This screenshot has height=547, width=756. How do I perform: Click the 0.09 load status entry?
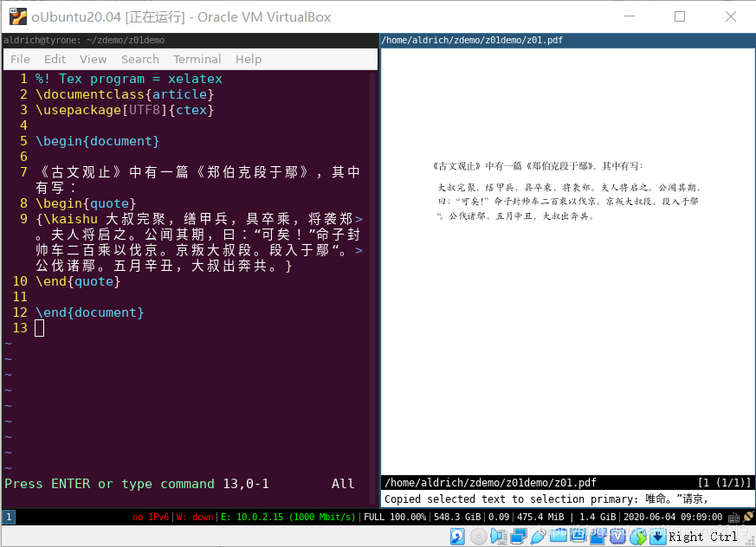tap(499, 517)
